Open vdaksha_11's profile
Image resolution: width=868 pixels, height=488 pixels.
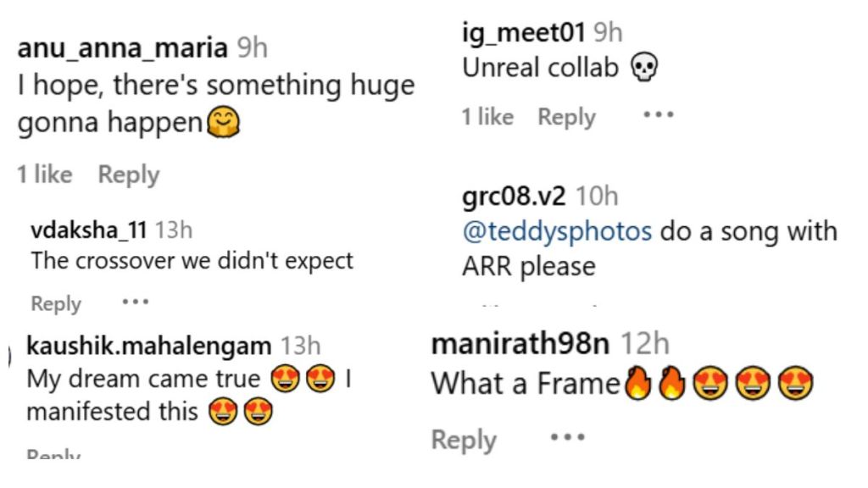pos(88,230)
